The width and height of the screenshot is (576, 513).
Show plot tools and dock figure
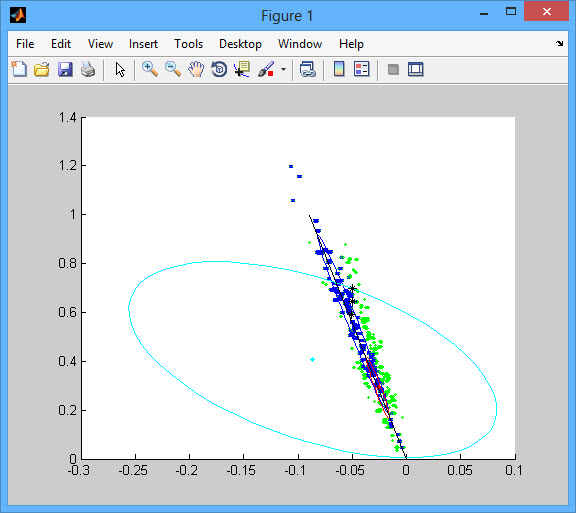pos(415,69)
